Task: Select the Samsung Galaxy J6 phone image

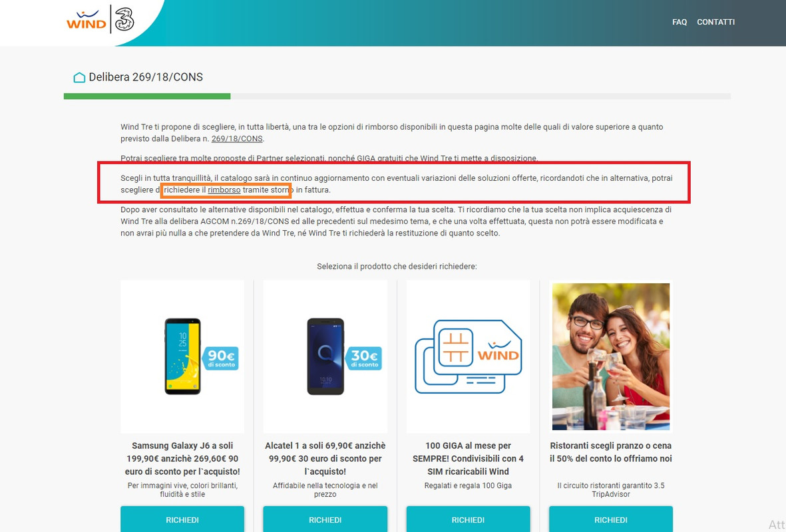Action: pyautogui.click(x=182, y=356)
